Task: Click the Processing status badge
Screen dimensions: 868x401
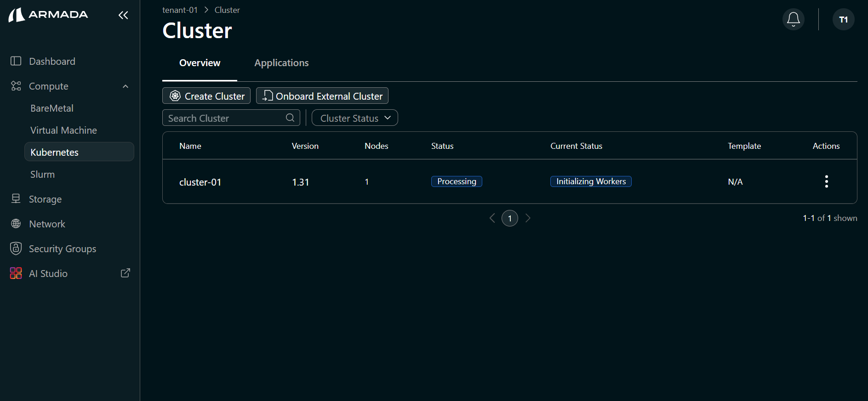Action: click(x=457, y=181)
